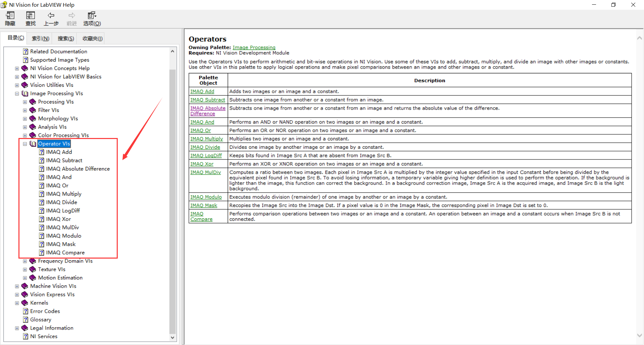Switch to the 目录 (Contents) tab
This screenshot has height=345, width=644.
[15, 38]
